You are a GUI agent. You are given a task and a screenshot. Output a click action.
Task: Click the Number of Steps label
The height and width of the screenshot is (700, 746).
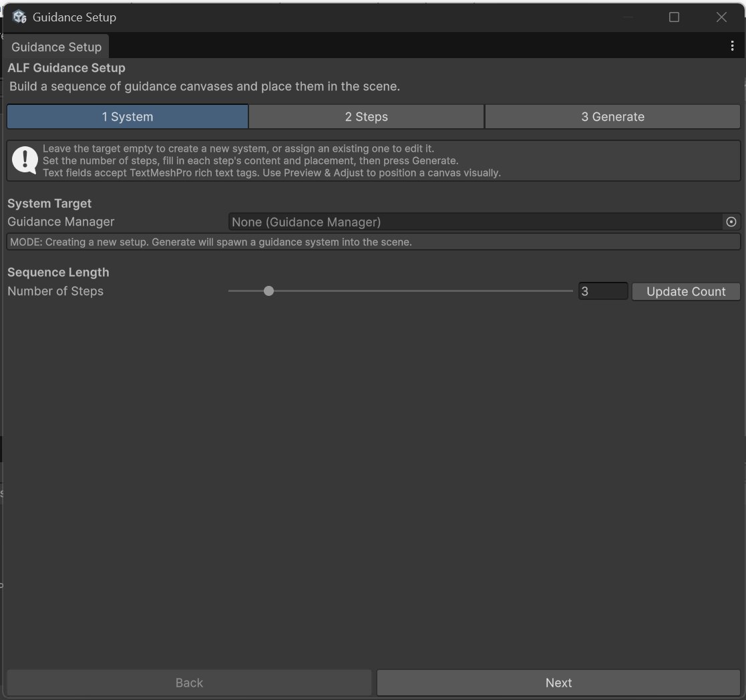[55, 291]
